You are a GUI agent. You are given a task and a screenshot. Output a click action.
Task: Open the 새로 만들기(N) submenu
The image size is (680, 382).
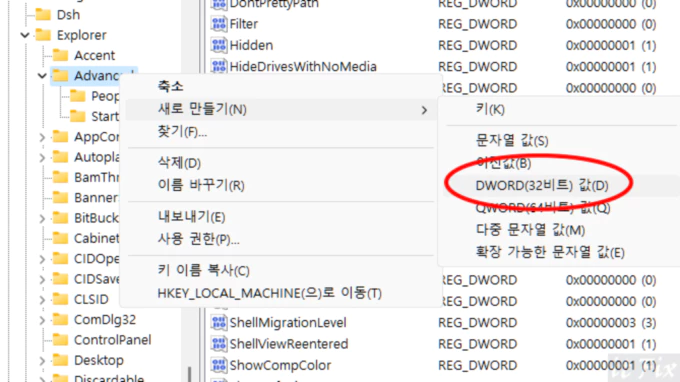click(281, 109)
